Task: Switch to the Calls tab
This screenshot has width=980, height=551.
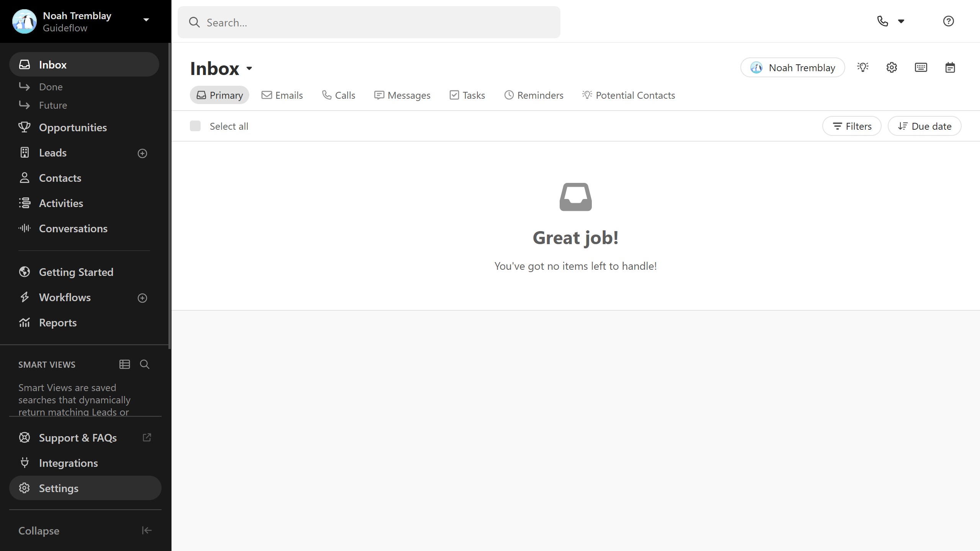Action: (339, 95)
